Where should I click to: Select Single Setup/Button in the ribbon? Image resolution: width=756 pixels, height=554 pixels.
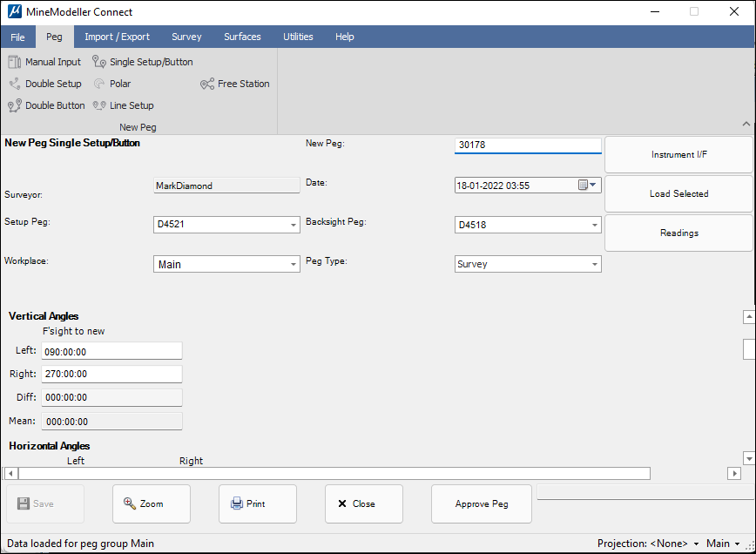143,62
